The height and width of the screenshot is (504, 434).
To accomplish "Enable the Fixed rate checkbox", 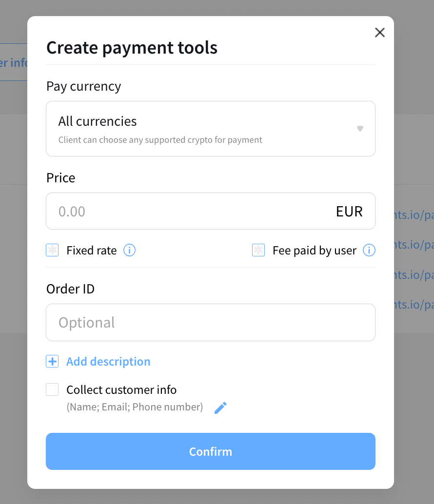I will coord(52,251).
